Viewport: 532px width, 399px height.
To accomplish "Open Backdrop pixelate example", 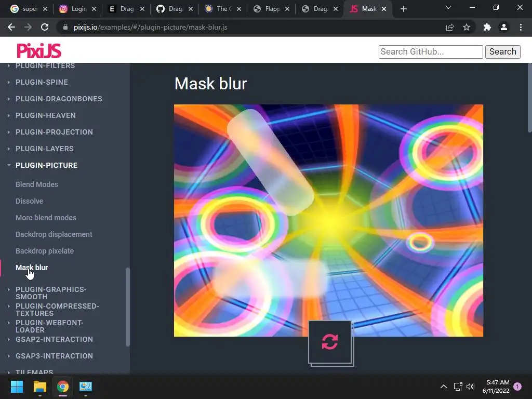I will [x=45, y=251].
